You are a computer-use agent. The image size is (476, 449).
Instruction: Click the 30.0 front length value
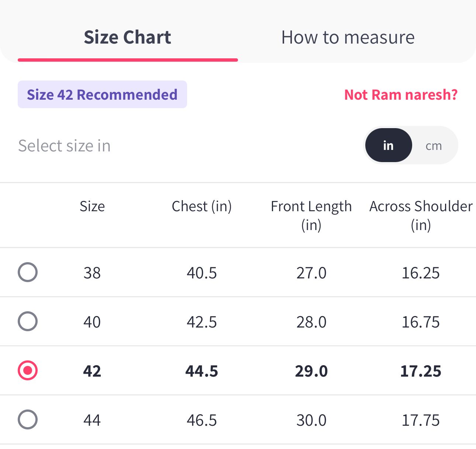311,420
